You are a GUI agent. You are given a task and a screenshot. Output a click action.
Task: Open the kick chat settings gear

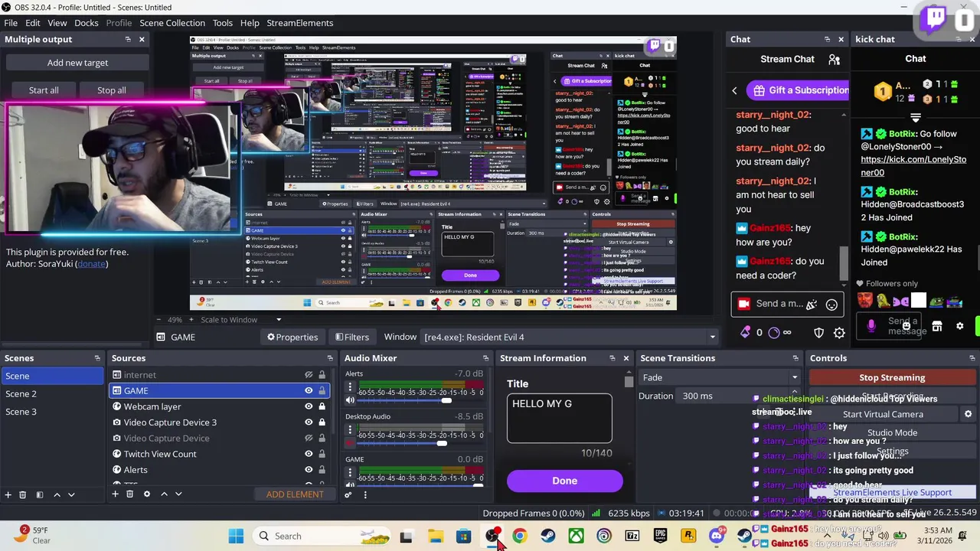pyautogui.click(x=960, y=326)
